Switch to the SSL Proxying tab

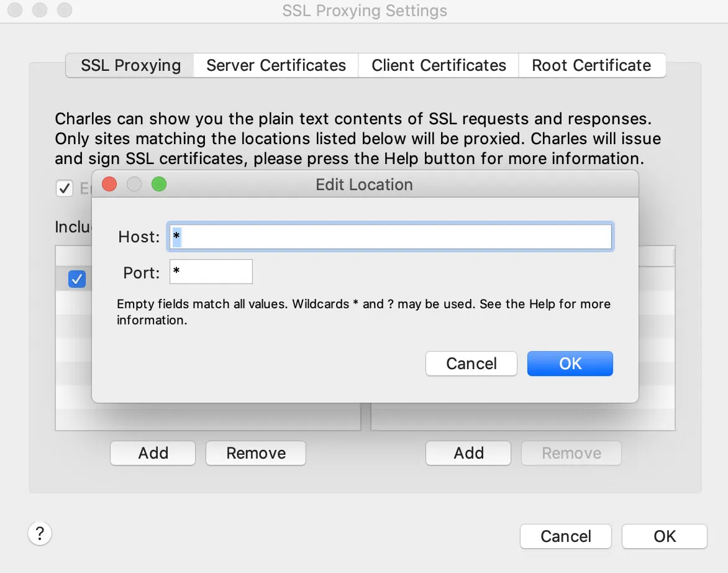click(130, 65)
